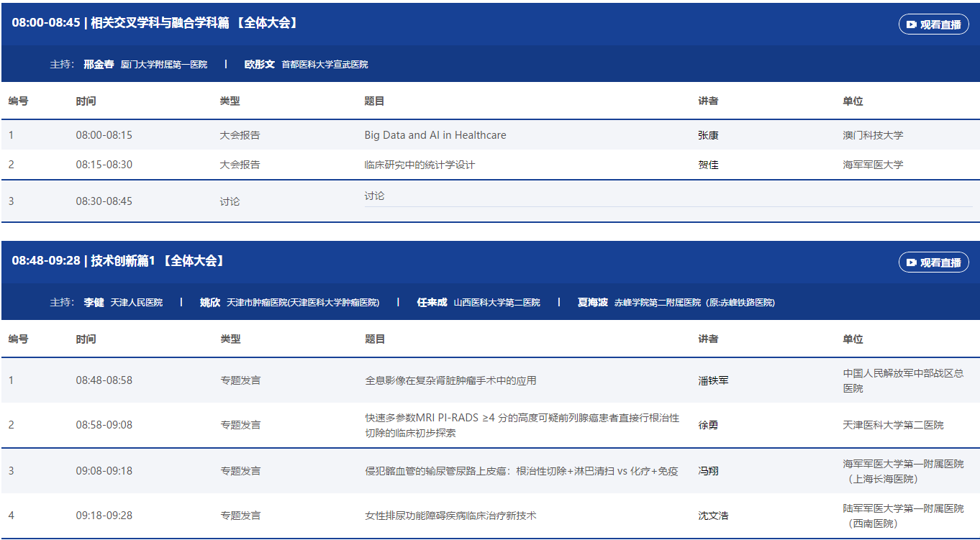Click moderator 姚欣 in second session

point(210,303)
